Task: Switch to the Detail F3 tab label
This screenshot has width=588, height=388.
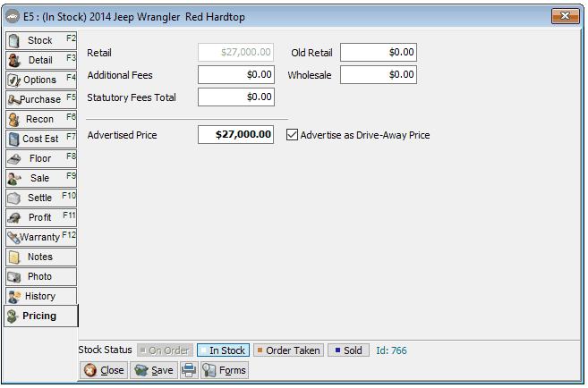Action: pos(41,60)
